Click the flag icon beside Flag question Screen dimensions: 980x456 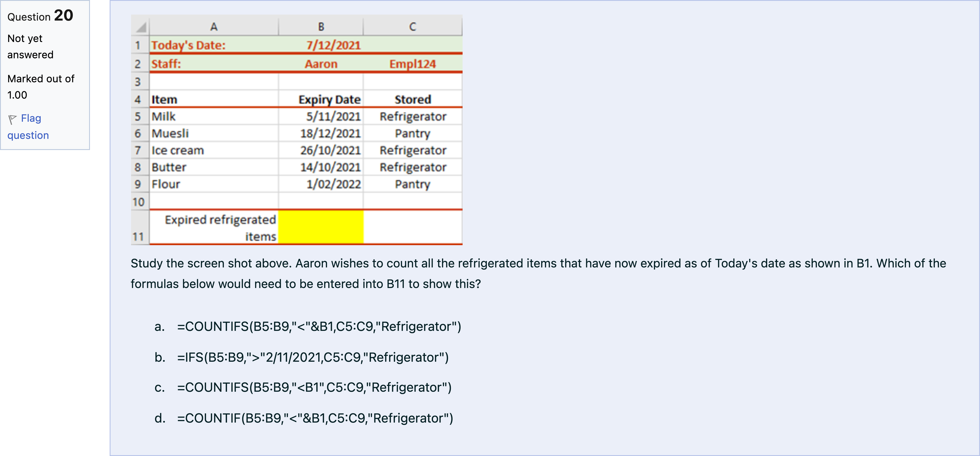tap(12, 120)
